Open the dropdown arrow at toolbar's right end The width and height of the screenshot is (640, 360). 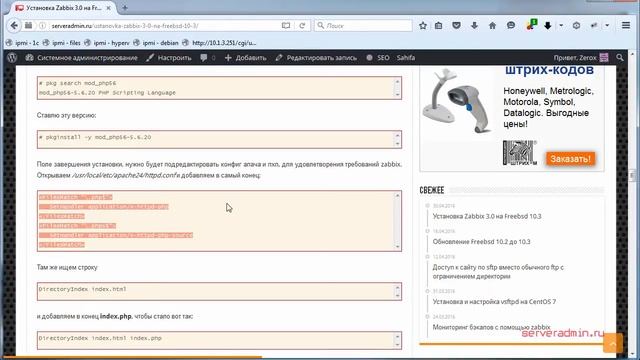[x=607, y=25]
